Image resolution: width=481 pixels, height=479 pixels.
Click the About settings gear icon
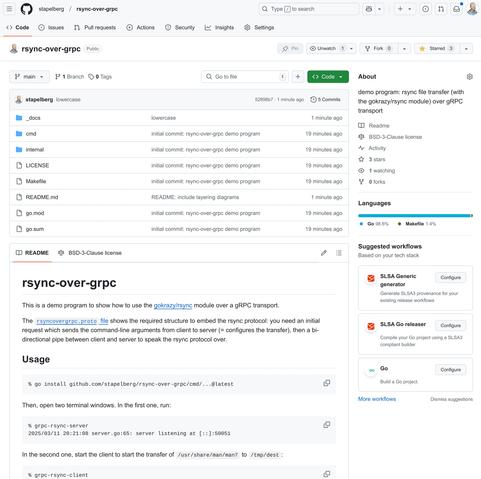click(469, 77)
